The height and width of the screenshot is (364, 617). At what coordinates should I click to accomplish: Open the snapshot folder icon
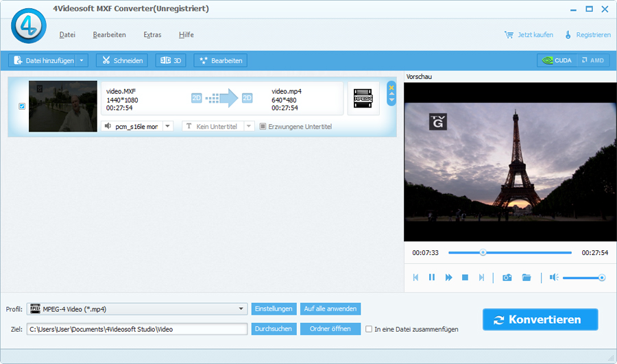527,278
